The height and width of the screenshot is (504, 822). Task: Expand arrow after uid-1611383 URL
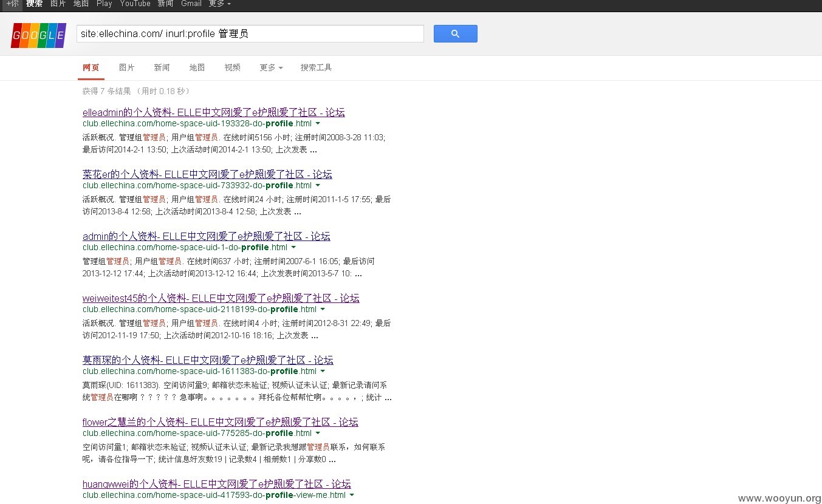tap(323, 372)
